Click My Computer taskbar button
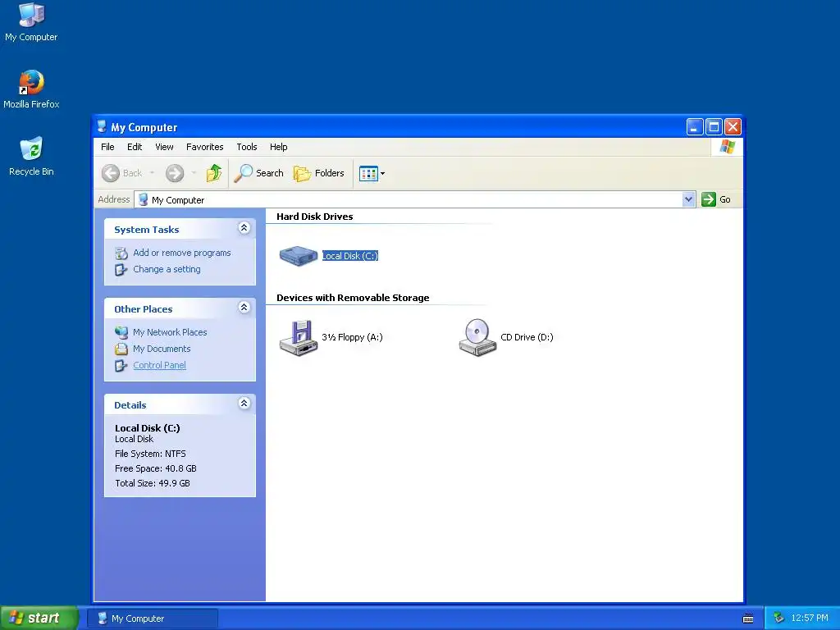Screen dimensions: 840x630 coord(153,619)
